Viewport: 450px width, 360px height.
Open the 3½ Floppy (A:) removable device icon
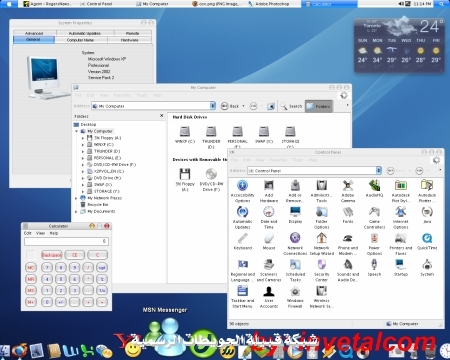pyautogui.click(x=185, y=179)
